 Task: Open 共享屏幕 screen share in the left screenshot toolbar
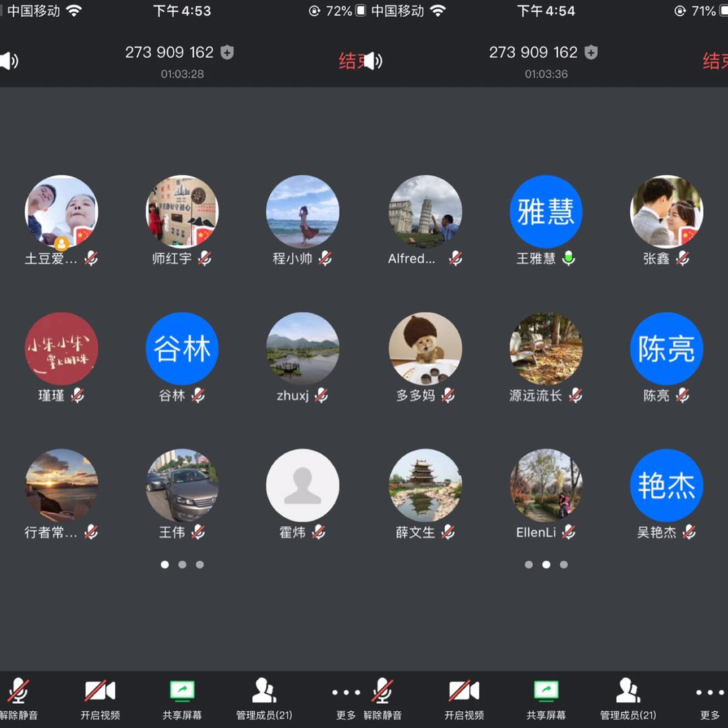[x=182, y=698]
